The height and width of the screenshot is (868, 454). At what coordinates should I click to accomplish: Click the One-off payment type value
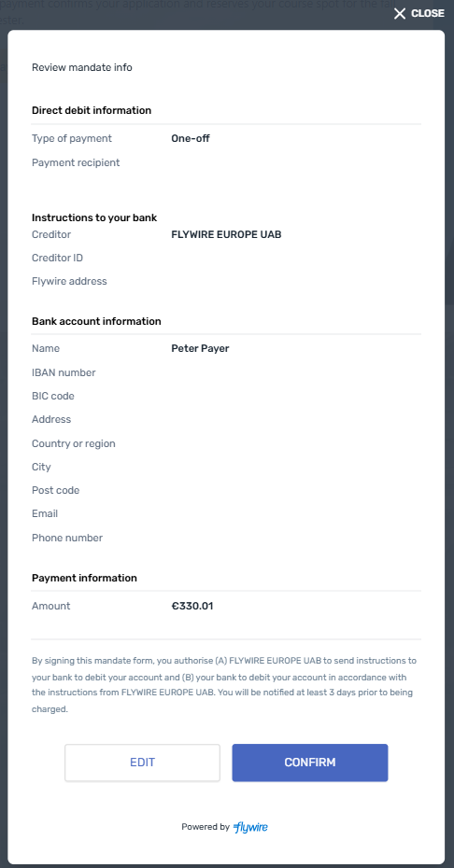[x=191, y=138]
